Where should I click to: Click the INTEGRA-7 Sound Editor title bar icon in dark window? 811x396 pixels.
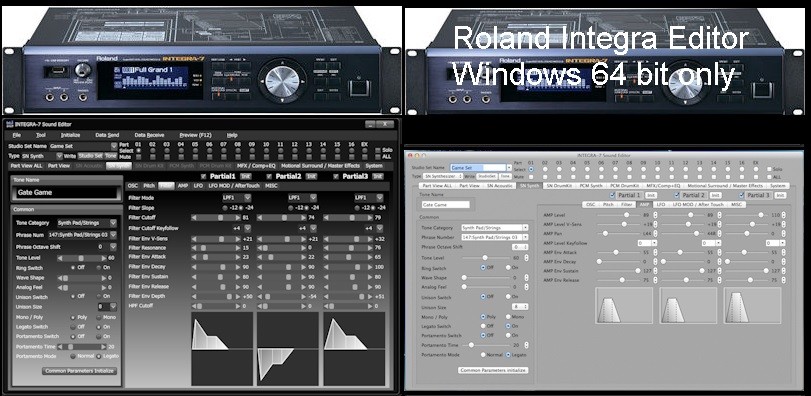pyautogui.click(x=9, y=125)
